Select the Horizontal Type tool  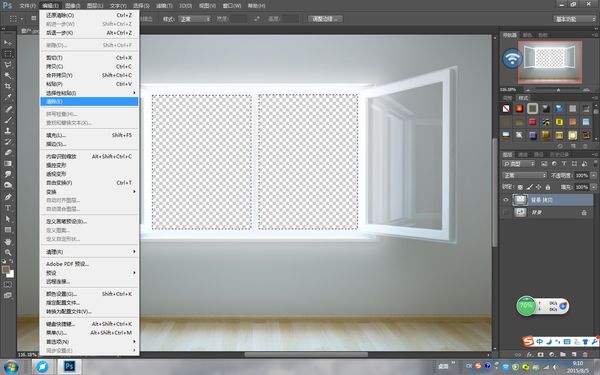[x=8, y=208]
